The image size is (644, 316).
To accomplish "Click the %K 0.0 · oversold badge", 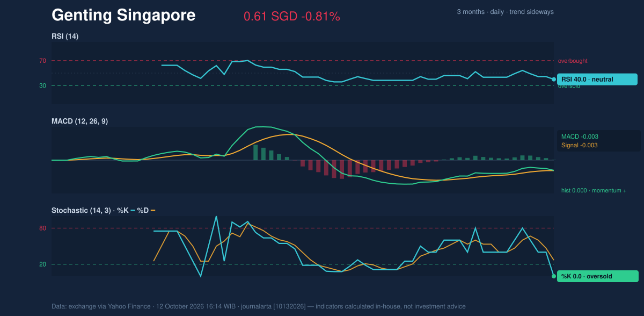I will 597,276.
